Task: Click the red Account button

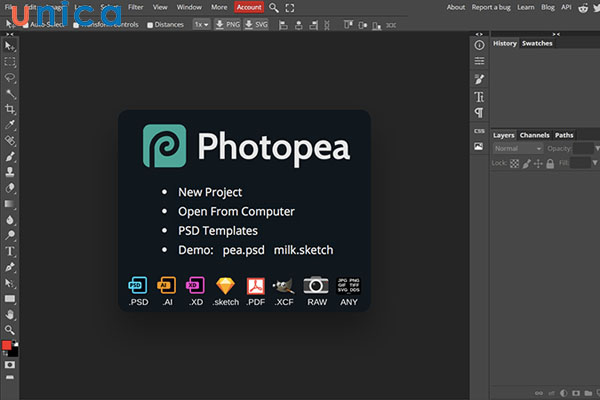Action: coord(249,7)
